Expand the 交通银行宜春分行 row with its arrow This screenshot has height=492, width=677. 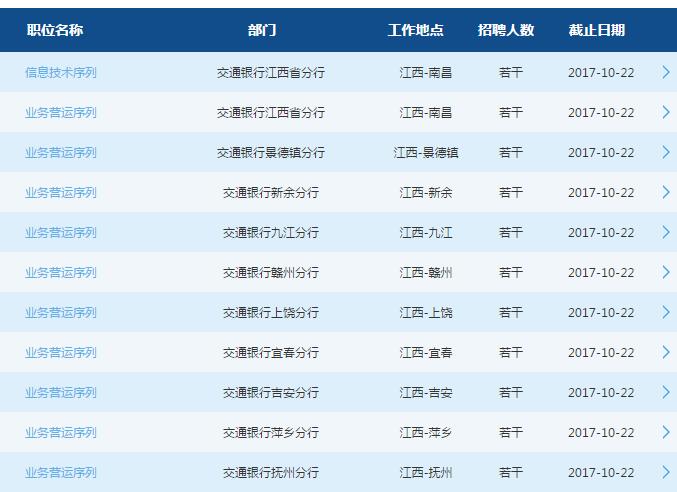(665, 352)
